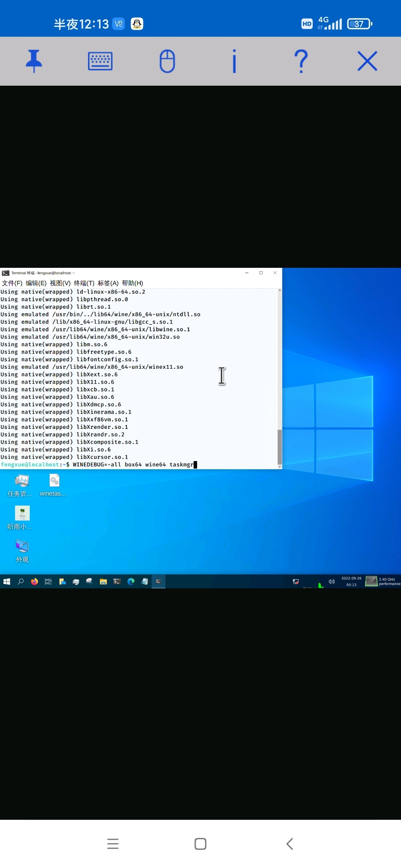Click the scrollbar up arrow in Terminal
This screenshot has width=401, height=868.
point(280,290)
